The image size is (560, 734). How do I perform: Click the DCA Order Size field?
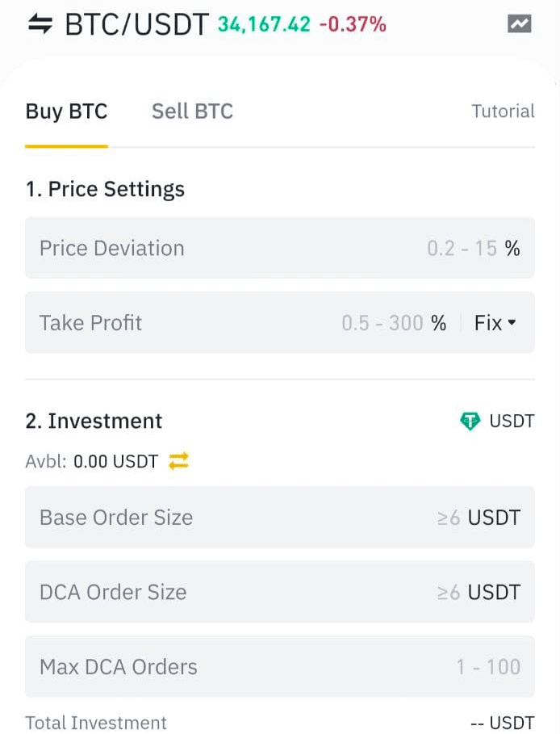[x=242, y=592]
